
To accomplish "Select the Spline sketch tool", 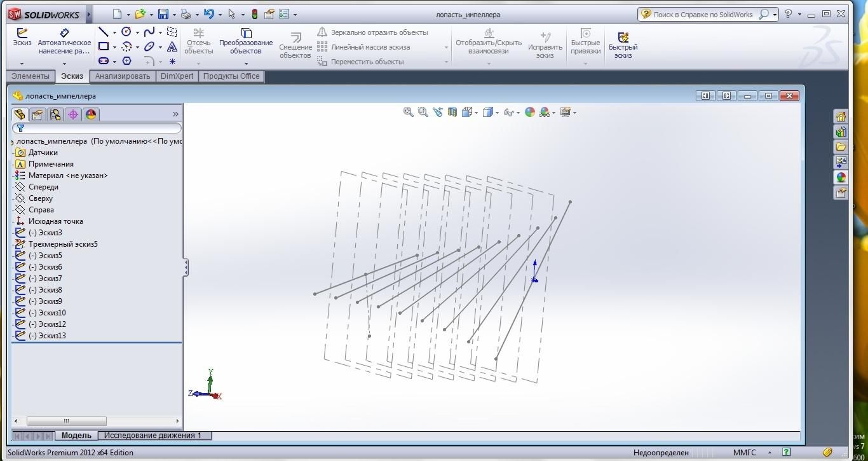I will [x=149, y=32].
